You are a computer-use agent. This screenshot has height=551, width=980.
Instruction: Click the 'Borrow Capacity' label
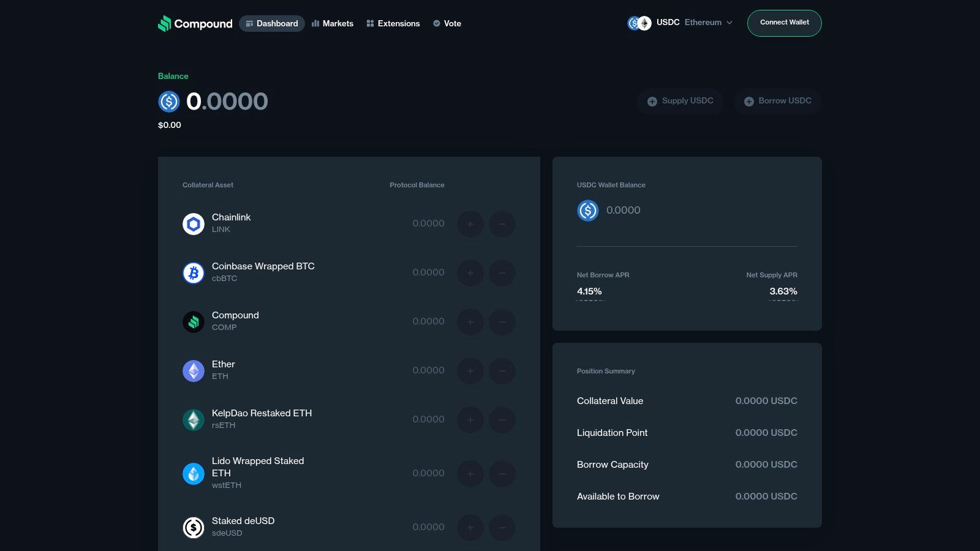[612, 465]
